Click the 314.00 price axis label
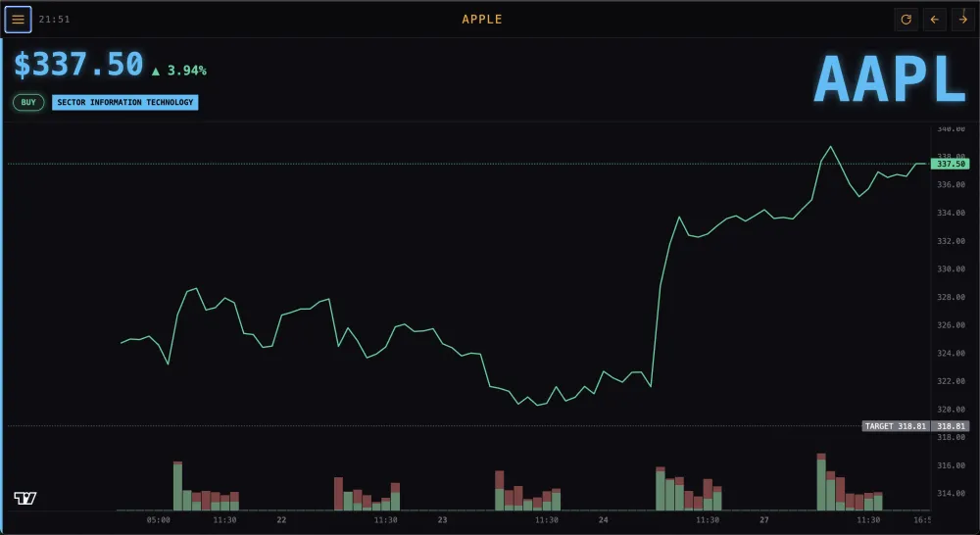This screenshot has height=535, width=980. point(950,494)
